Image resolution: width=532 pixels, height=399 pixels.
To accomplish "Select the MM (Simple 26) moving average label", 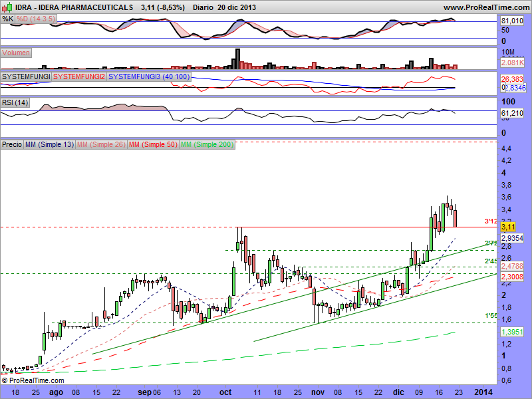I will tap(102, 144).
